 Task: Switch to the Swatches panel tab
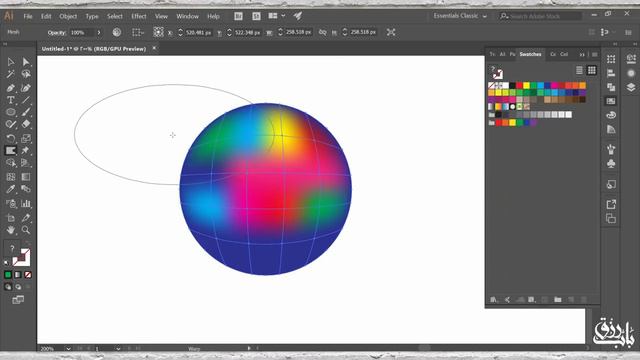[530, 54]
